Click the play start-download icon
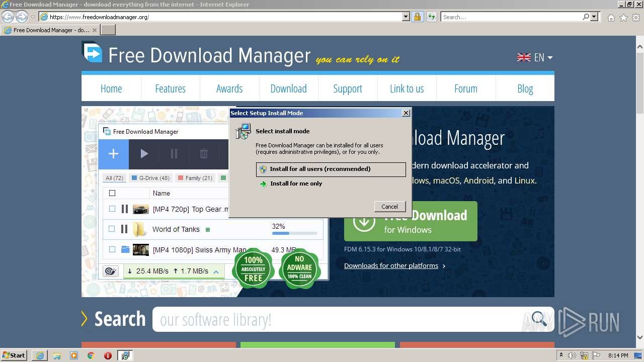The image size is (644, 362). pos(144,154)
